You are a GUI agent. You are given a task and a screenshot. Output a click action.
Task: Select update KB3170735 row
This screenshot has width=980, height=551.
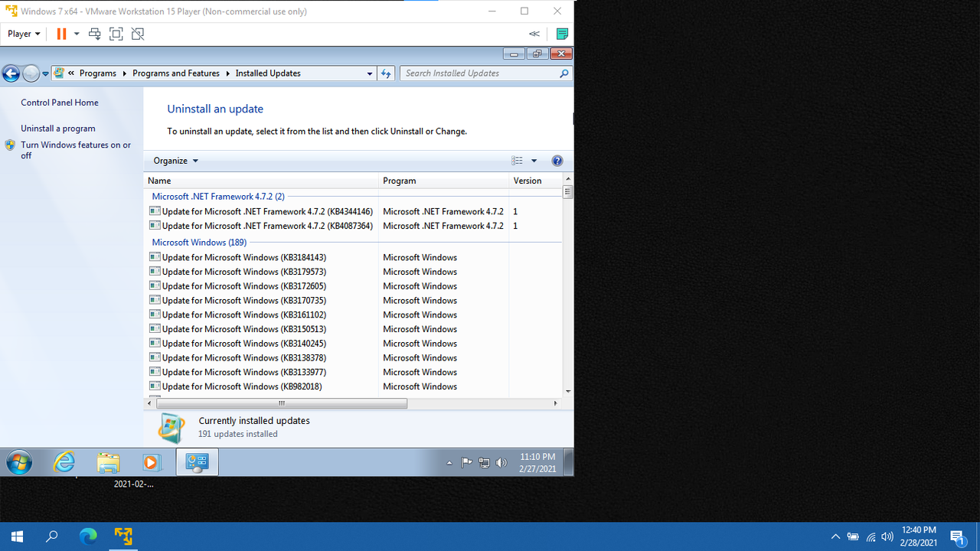point(353,300)
